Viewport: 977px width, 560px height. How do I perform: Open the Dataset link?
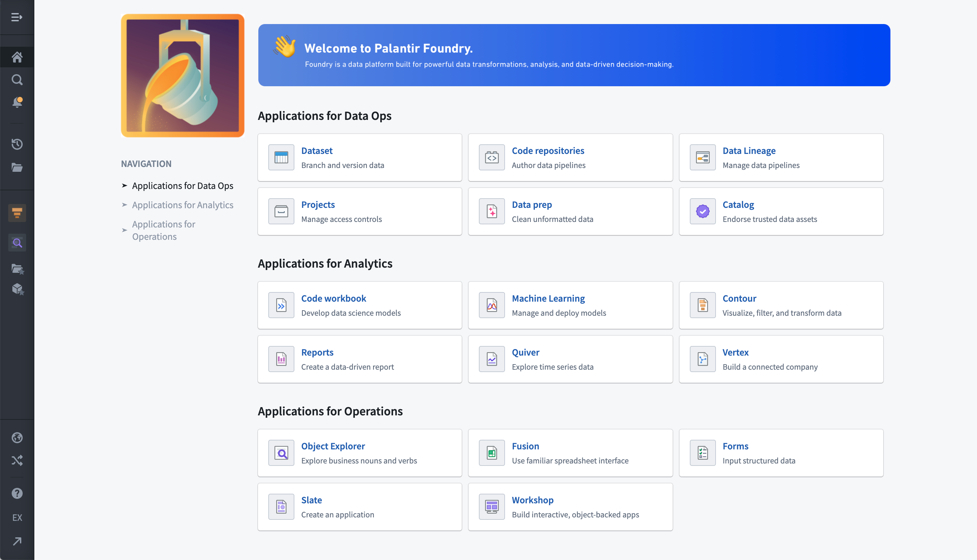point(317,150)
